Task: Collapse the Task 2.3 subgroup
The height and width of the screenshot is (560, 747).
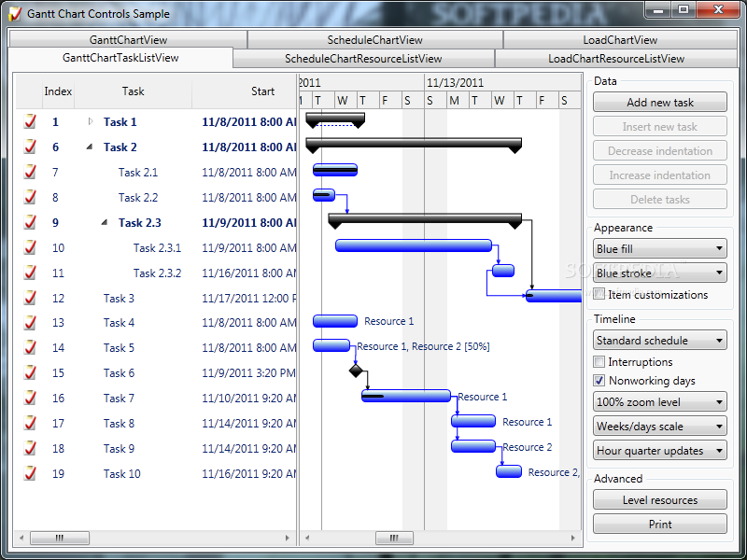Action: tap(105, 222)
